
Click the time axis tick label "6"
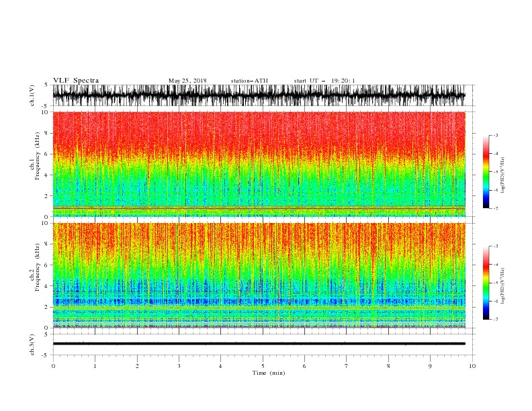pos(304,366)
